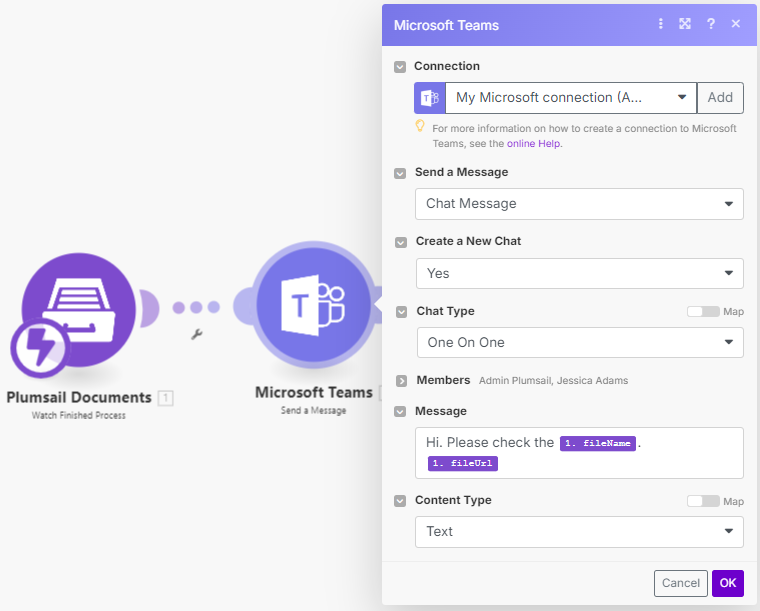Collapse the Content Type section

click(400, 501)
